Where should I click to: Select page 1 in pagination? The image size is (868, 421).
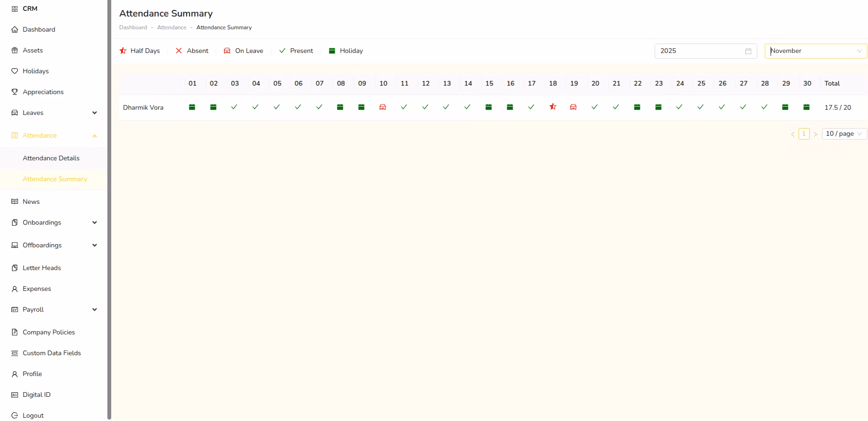804,134
